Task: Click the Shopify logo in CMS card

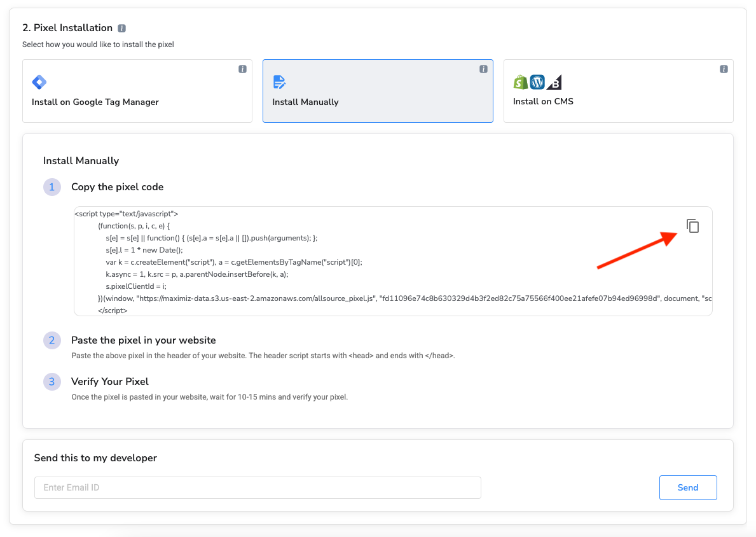Action: point(520,82)
